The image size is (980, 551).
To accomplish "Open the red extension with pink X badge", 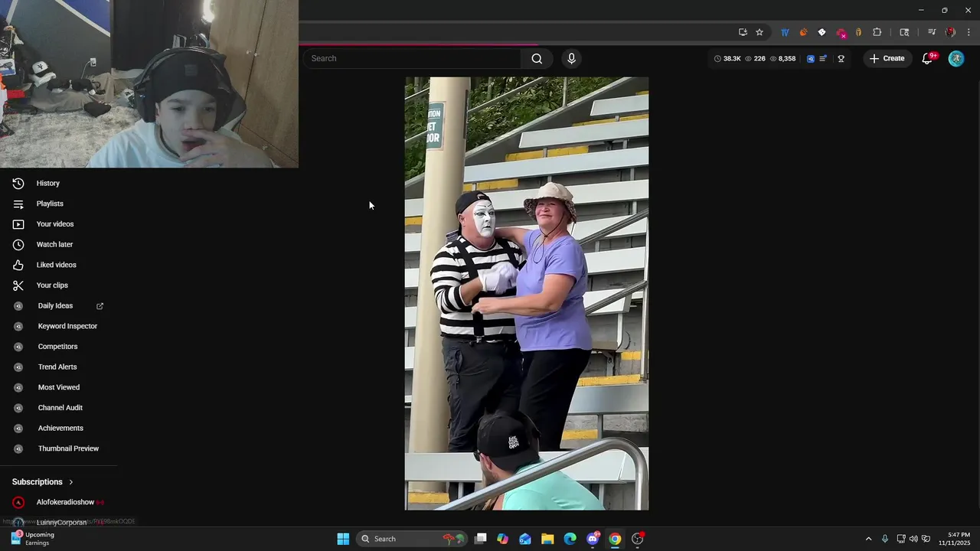I will pyautogui.click(x=841, y=33).
